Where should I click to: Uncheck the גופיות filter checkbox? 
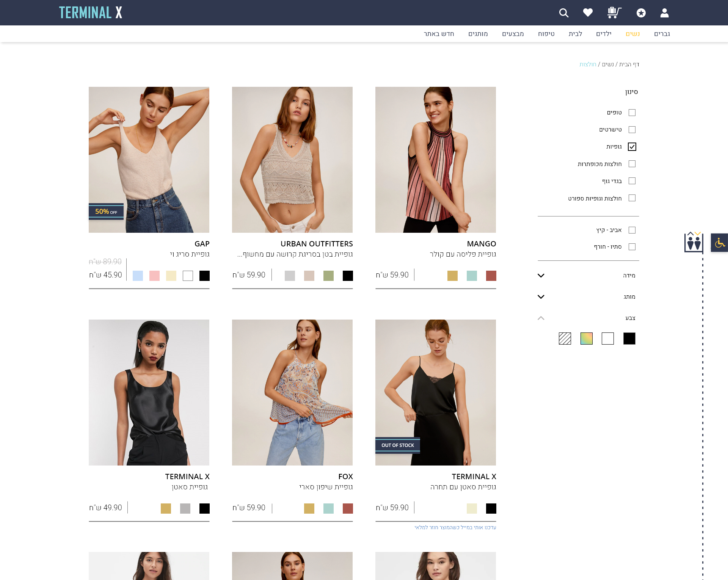(x=632, y=147)
